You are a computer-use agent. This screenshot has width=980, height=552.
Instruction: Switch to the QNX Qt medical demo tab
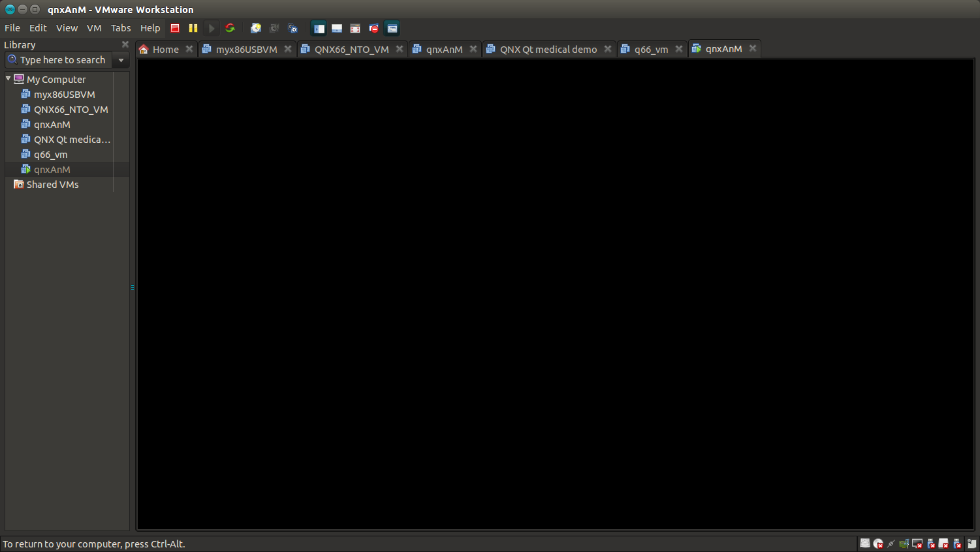tap(548, 50)
